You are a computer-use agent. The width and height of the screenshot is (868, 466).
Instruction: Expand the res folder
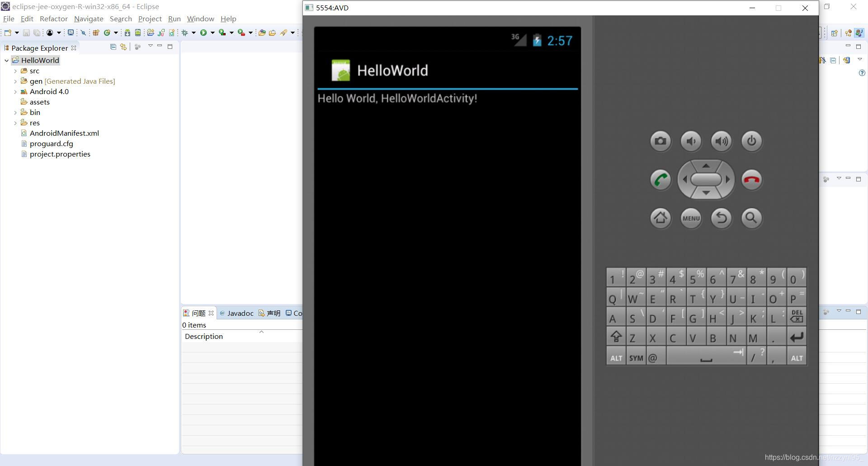pos(15,123)
